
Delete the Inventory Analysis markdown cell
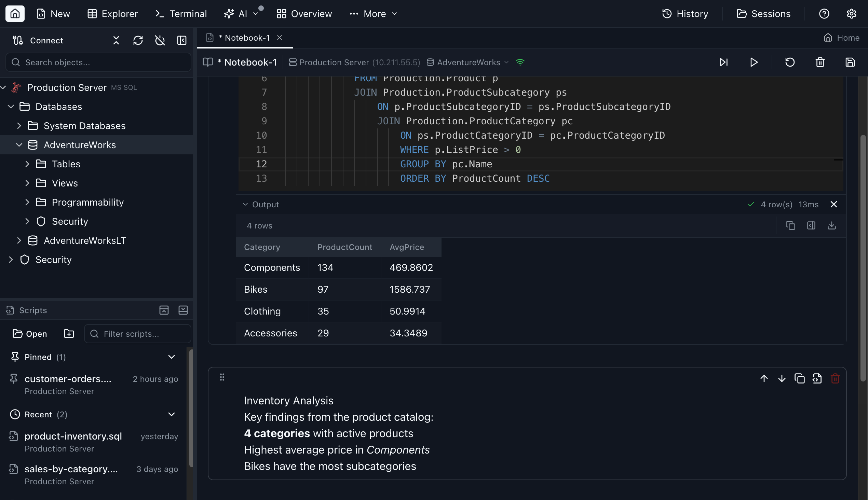(834, 378)
